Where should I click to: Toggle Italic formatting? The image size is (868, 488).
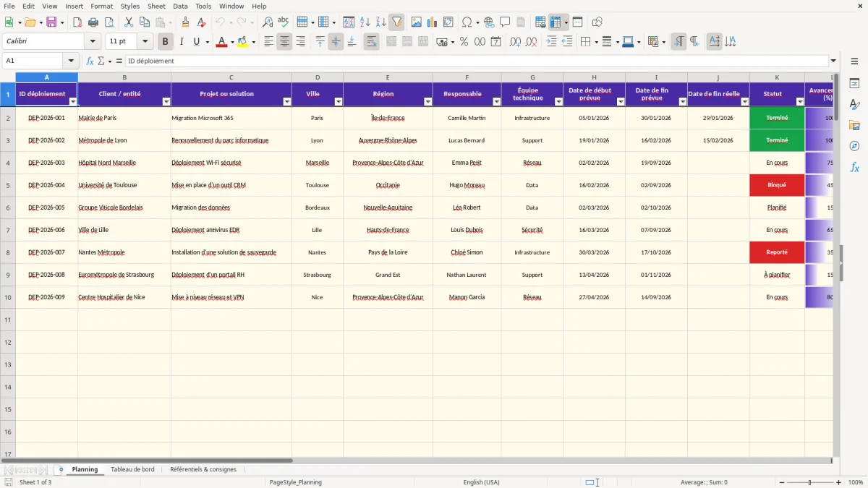pyautogui.click(x=182, y=42)
